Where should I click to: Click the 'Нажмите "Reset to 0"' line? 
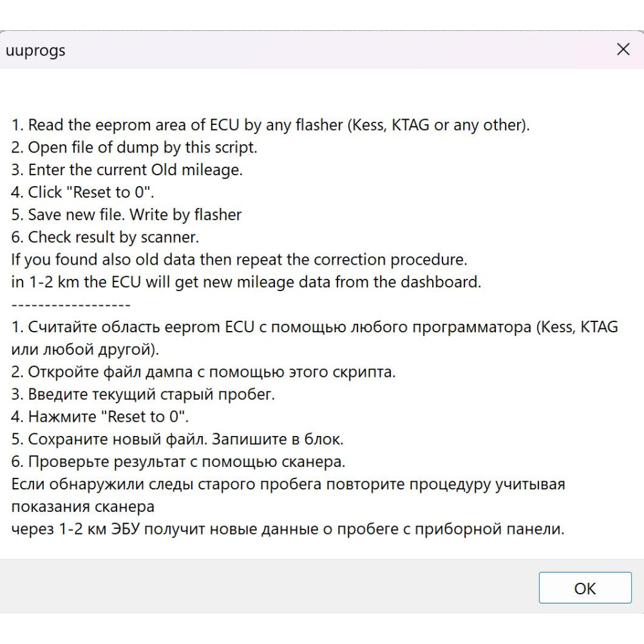click(x=99, y=417)
